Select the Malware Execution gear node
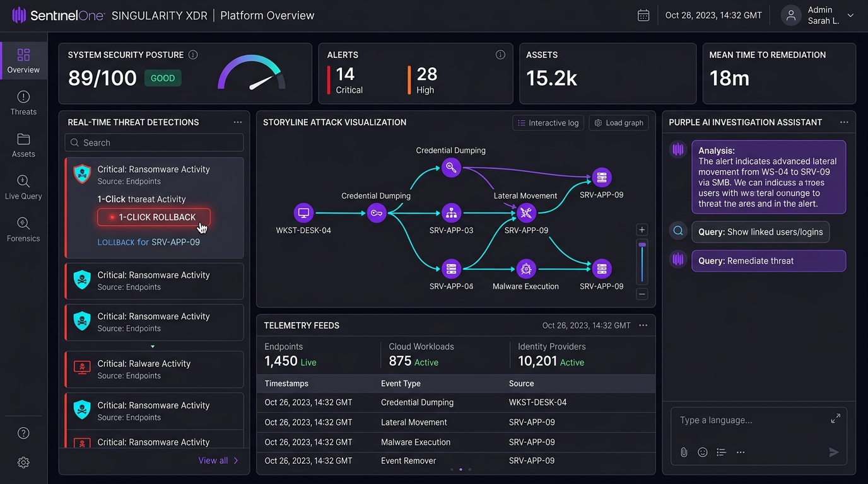This screenshot has width=868, height=484. (526, 269)
